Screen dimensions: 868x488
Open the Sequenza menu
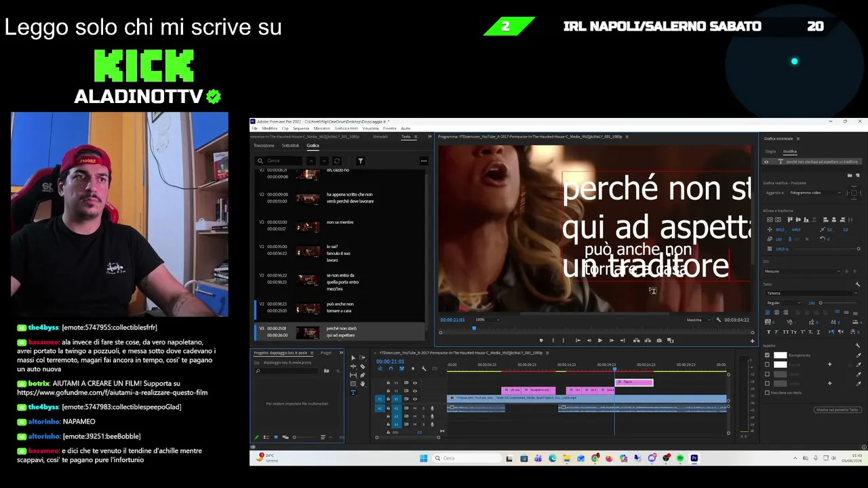pos(300,128)
